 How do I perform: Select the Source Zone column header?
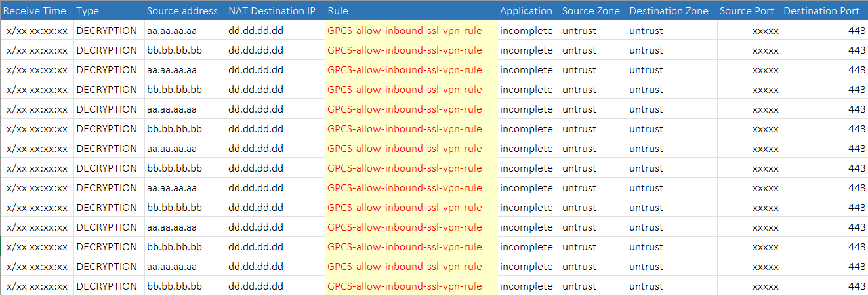tap(590, 10)
